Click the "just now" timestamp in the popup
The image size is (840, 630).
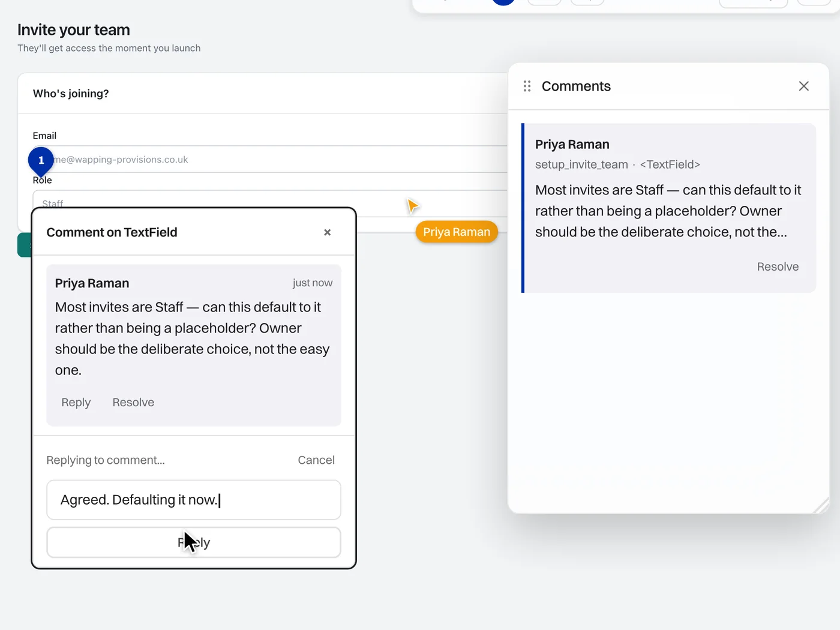pyautogui.click(x=313, y=283)
